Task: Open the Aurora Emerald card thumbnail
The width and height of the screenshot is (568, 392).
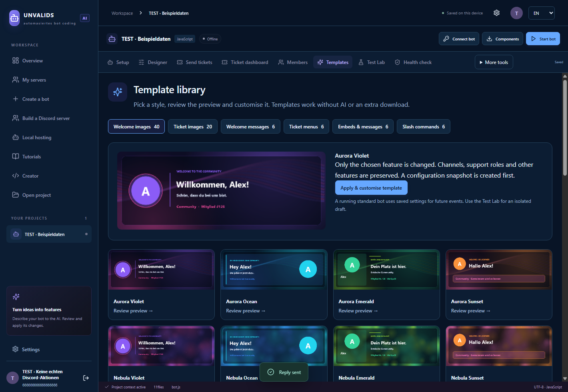Action: (x=386, y=270)
